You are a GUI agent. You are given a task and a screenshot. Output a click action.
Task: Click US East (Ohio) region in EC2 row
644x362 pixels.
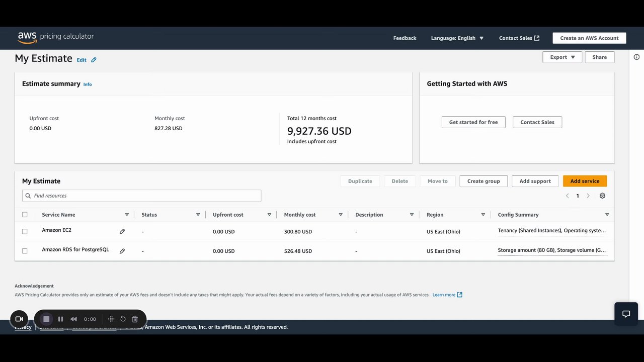pos(443,232)
